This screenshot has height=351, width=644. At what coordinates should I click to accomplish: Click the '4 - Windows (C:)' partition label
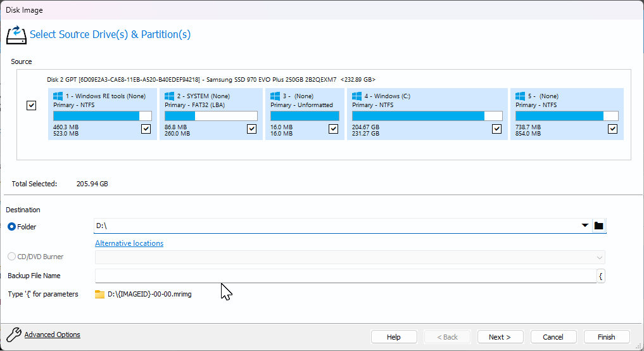pyautogui.click(x=388, y=96)
